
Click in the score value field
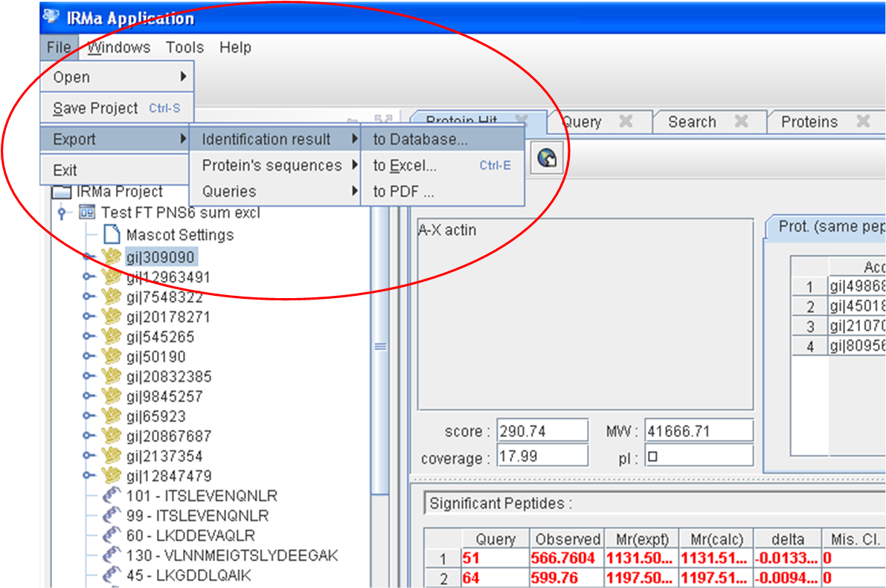542,431
